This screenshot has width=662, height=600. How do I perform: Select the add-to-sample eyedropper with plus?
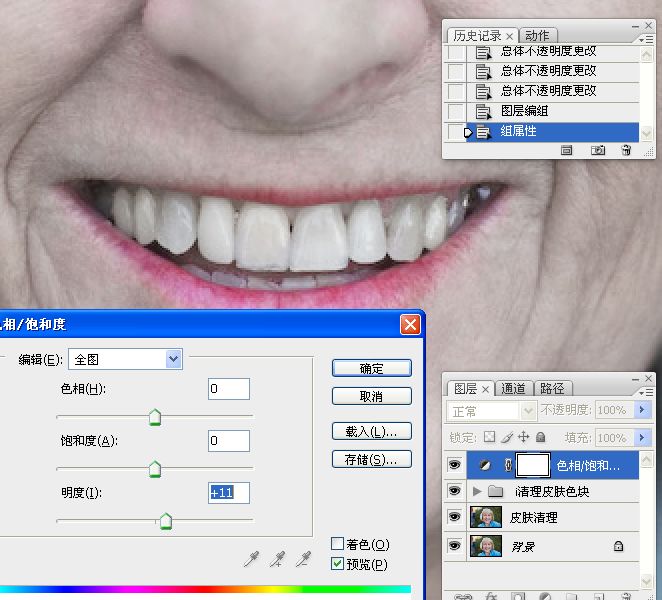(277, 559)
